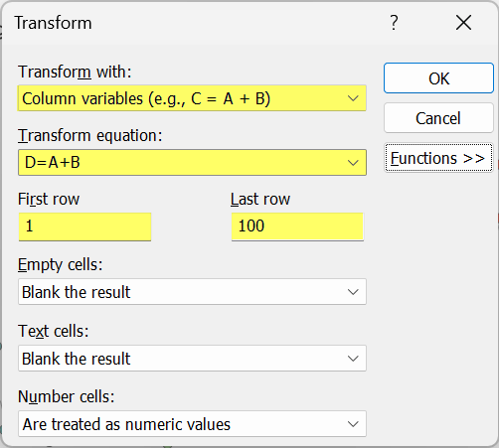This screenshot has width=499, height=448.
Task: Open the Text cells dropdown
Action: (x=192, y=359)
